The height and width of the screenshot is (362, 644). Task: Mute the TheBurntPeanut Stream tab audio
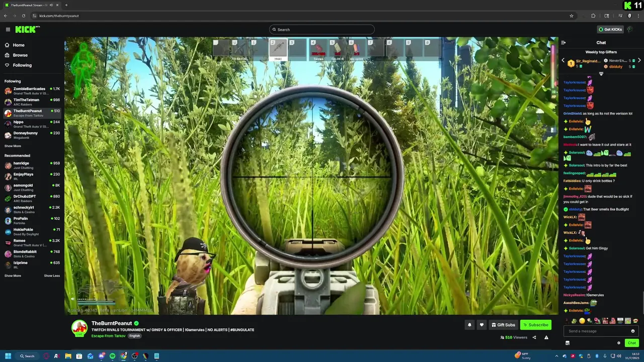pos(51,5)
